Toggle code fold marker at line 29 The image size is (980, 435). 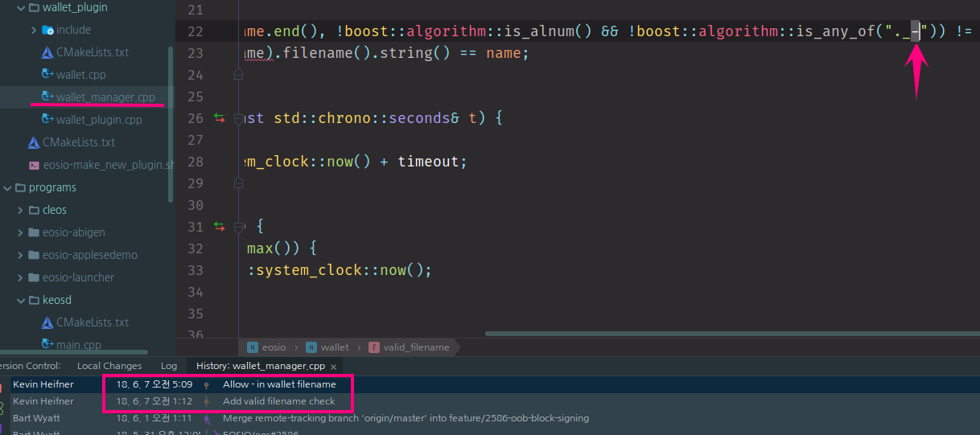point(238,183)
